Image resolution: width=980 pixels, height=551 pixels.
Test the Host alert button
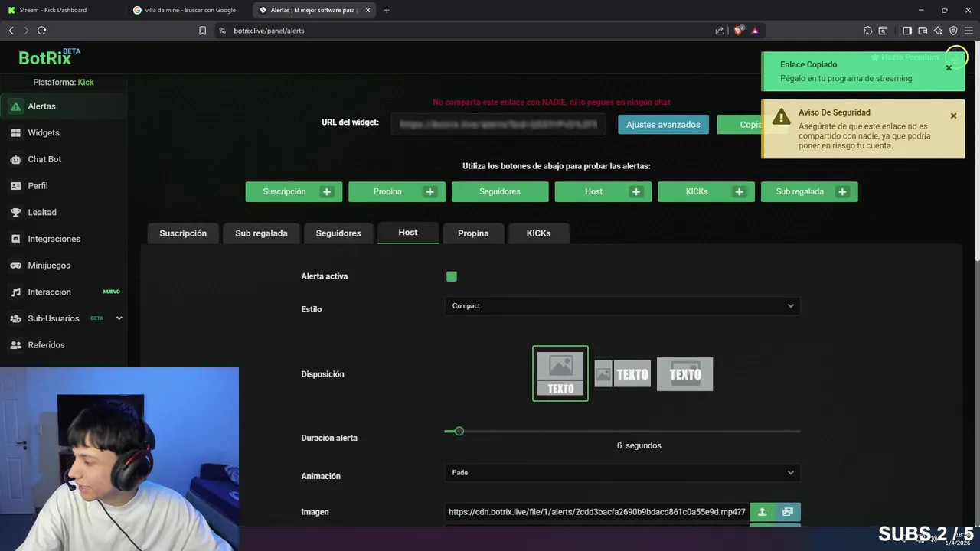point(593,192)
